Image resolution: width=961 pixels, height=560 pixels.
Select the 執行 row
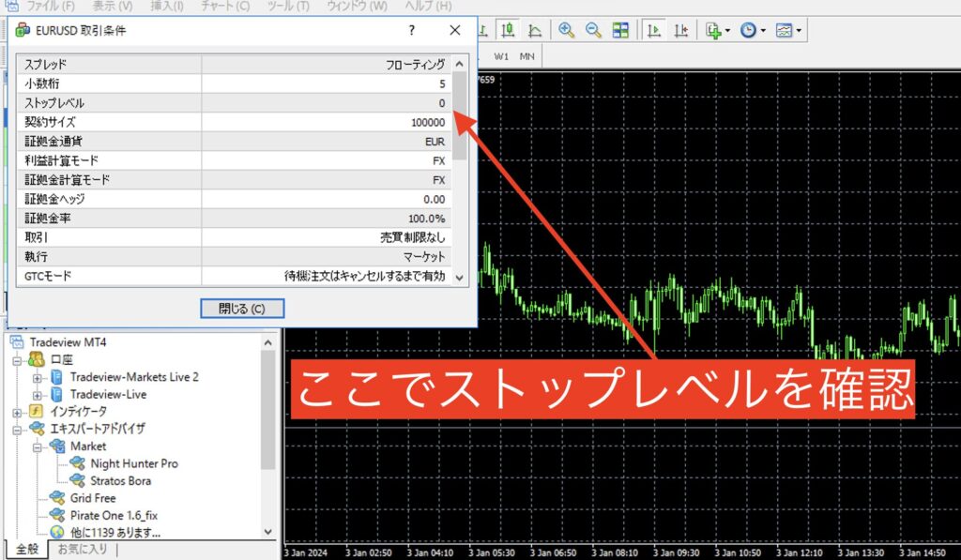[x=234, y=257]
